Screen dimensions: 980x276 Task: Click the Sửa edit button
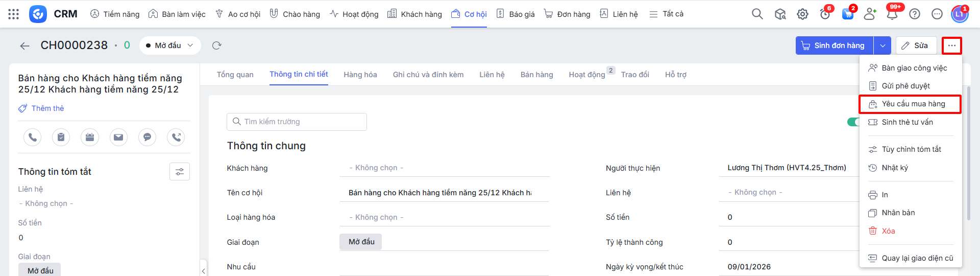point(915,45)
